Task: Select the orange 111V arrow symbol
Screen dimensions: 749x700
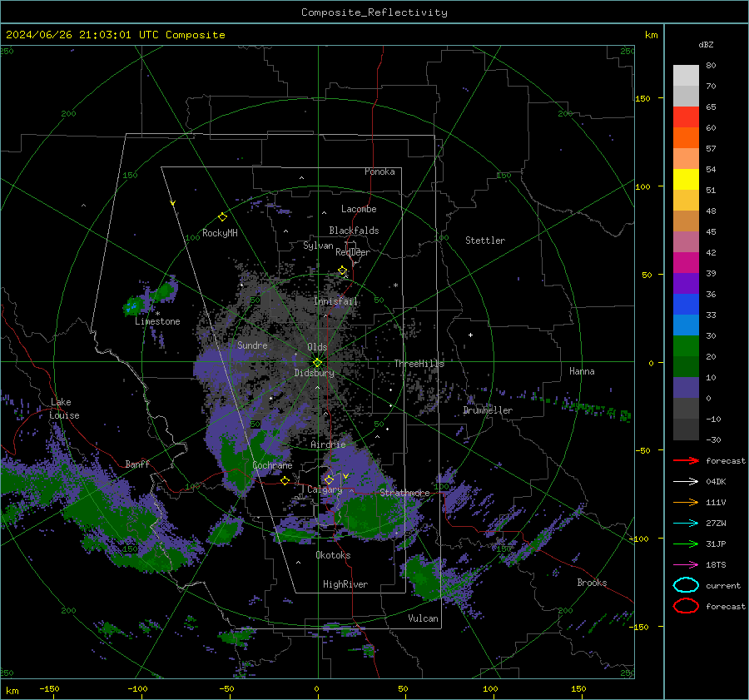Action: (x=686, y=502)
